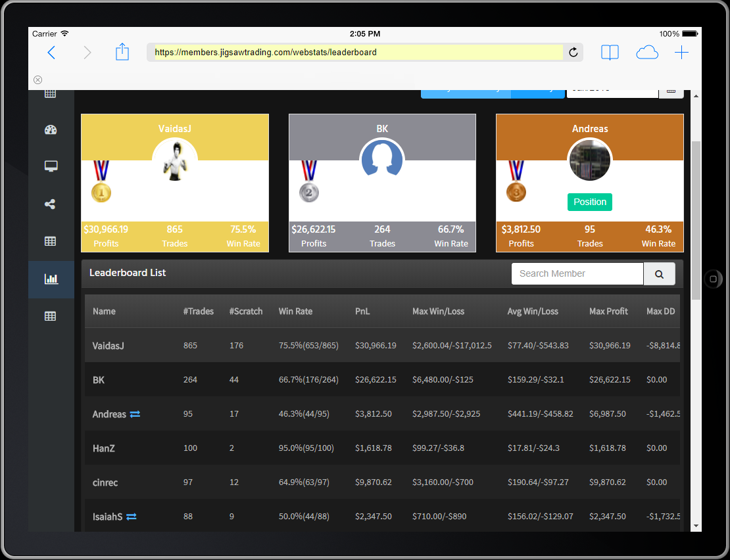Reload the page with browser refresh icon
Screen dimensions: 730x560
click(x=573, y=53)
